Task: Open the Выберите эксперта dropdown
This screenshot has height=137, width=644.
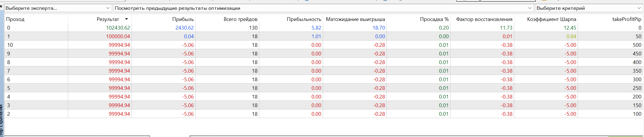Action: [108, 8]
